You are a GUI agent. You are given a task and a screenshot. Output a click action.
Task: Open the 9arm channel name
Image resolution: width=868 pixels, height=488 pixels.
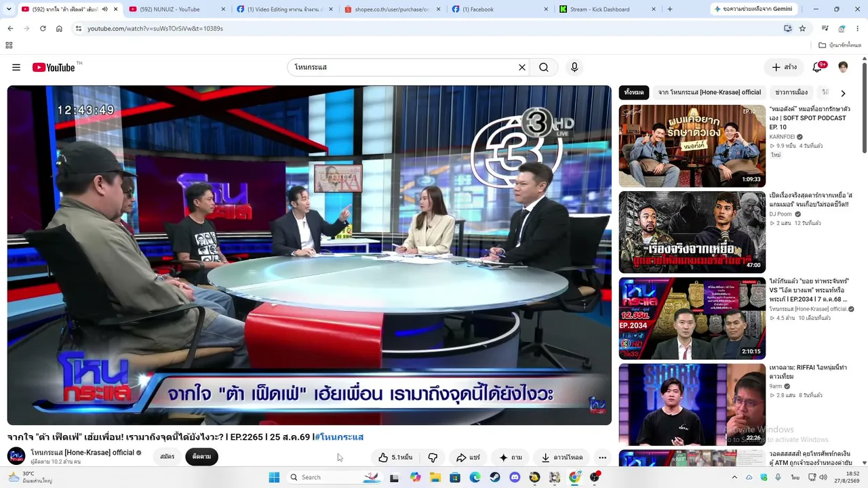point(776,386)
